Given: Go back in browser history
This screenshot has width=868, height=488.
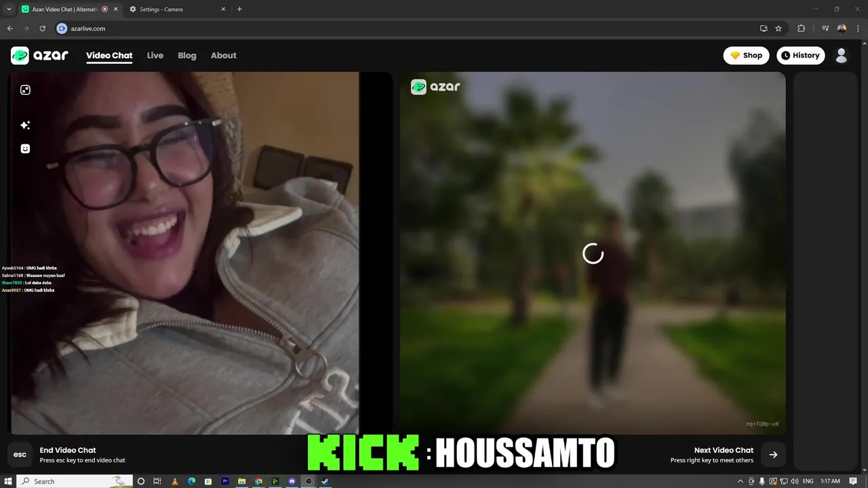Looking at the screenshot, I should click(x=9, y=28).
